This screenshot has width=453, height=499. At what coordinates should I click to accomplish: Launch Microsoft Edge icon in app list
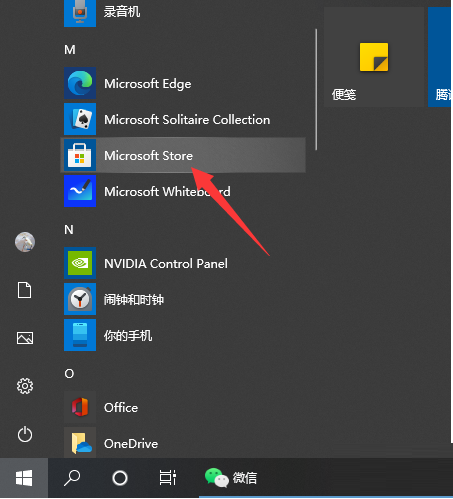tap(80, 83)
